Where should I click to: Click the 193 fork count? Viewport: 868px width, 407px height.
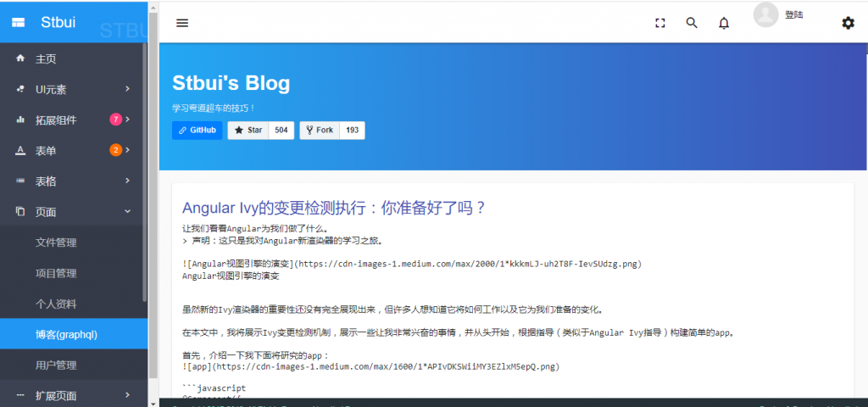(352, 131)
